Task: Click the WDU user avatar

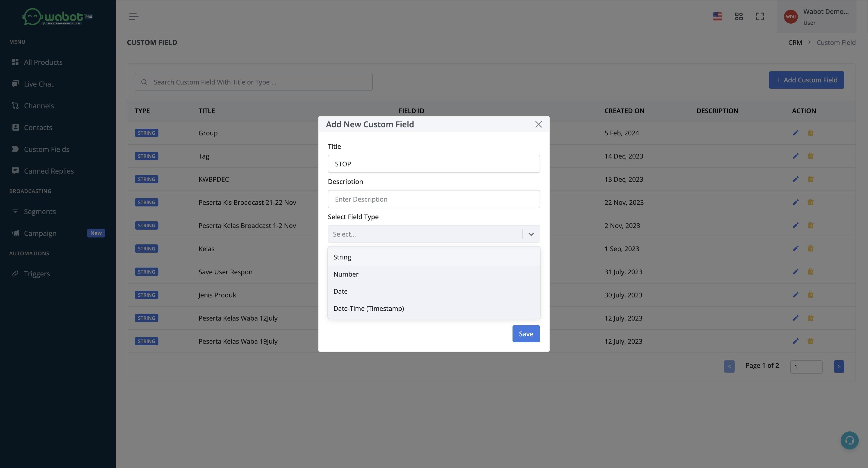Action: (790, 16)
